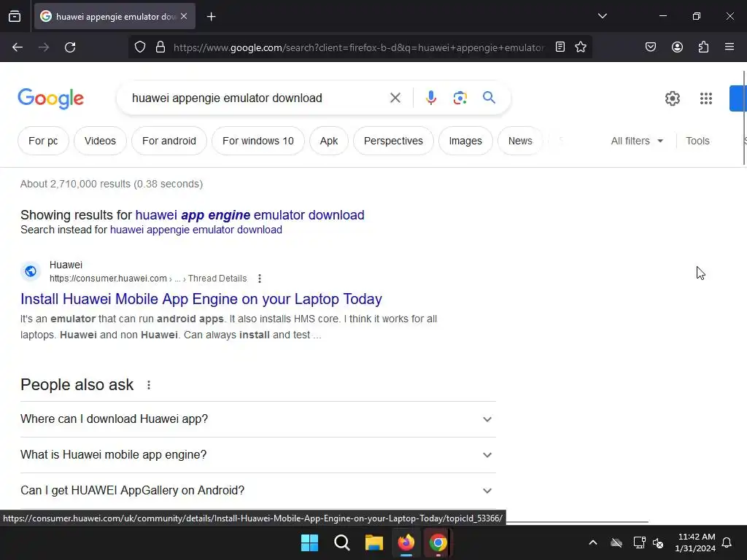
Task: Open notification bell in taskbar
Action: pos(727,542)
